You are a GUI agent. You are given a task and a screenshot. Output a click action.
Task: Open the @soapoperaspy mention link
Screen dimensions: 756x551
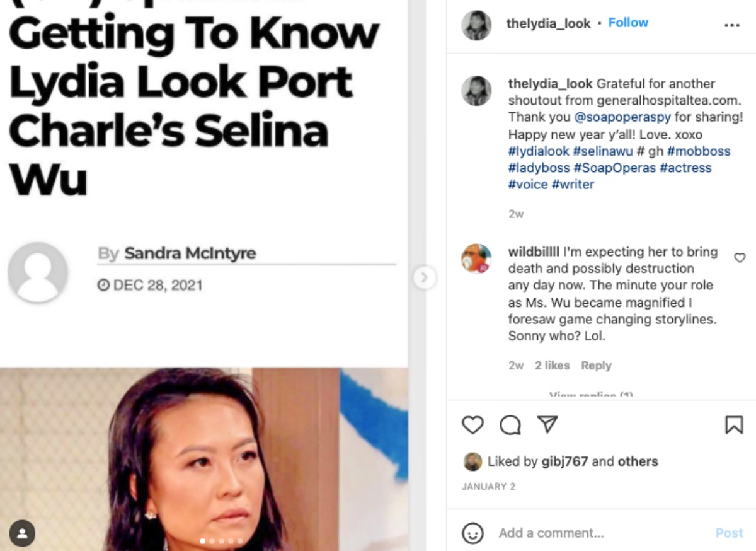[622, 117]
